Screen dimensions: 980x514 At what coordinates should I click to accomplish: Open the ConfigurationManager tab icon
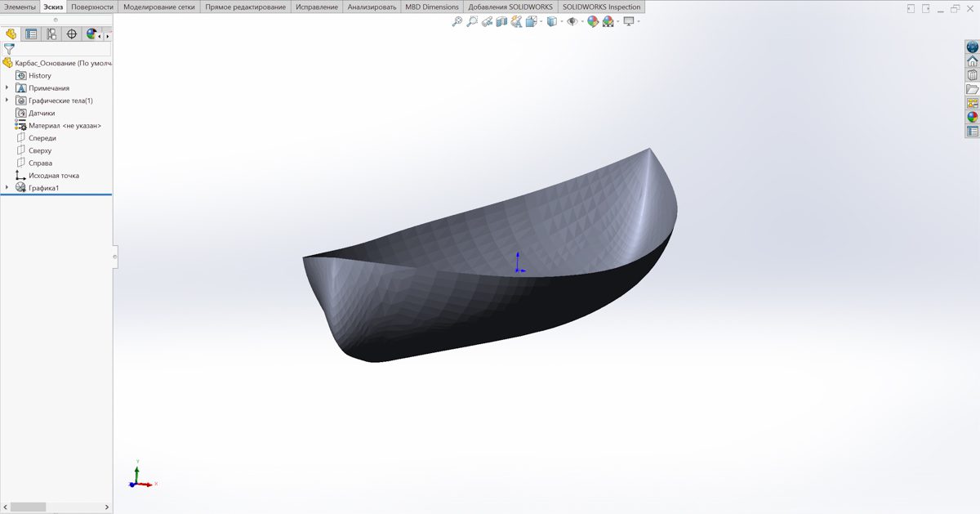click(51, 34)
